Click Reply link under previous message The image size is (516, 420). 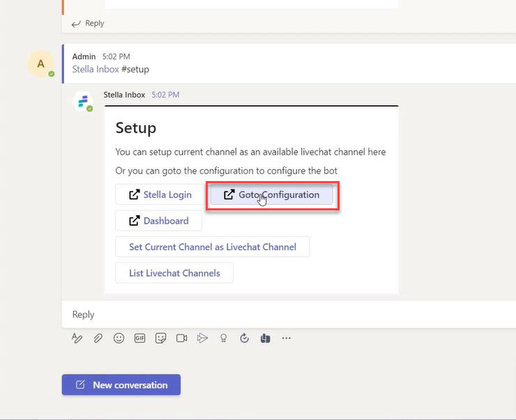coord(88,24)
